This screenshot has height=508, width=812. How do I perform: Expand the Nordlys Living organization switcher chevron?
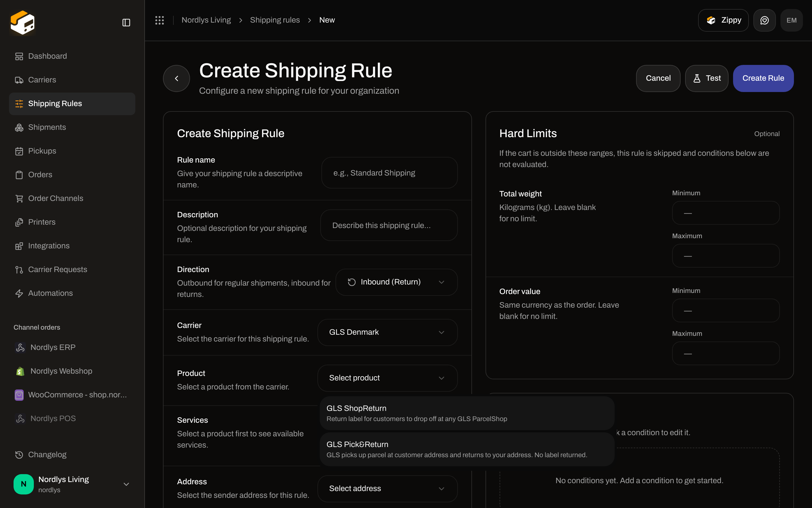[x=126, y=484]
